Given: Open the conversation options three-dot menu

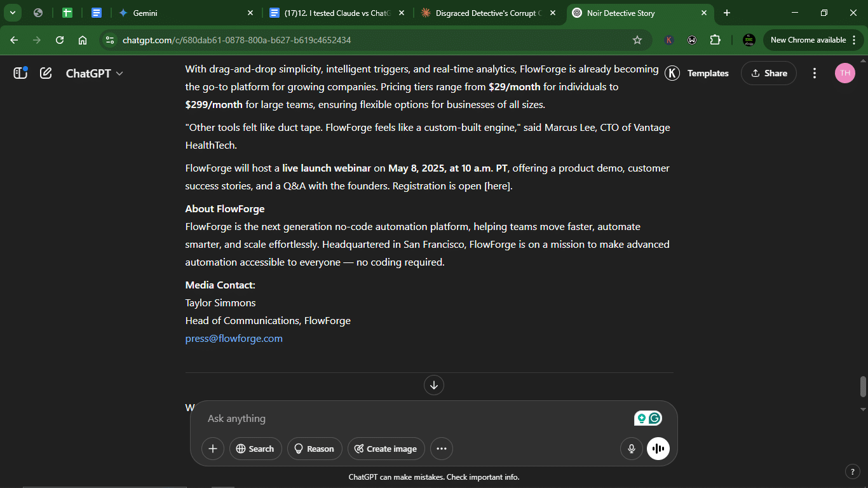Looking at the screenshot, I should tap(815, 73).
